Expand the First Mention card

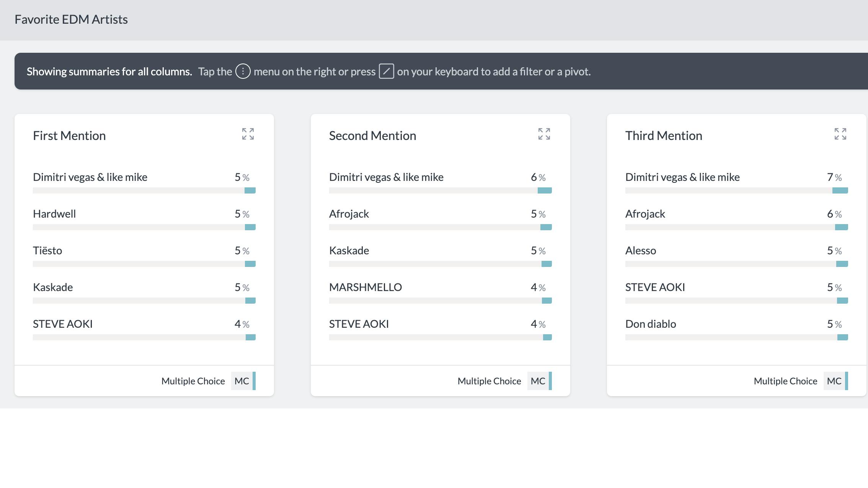248,134
